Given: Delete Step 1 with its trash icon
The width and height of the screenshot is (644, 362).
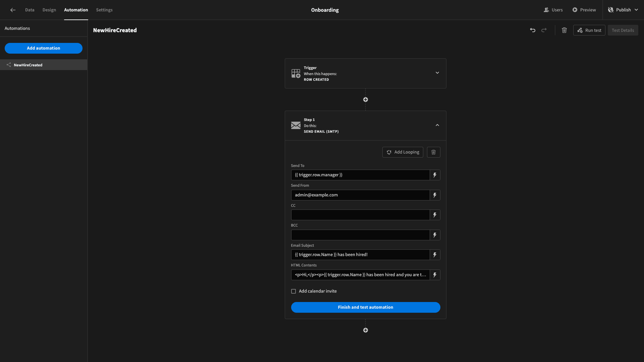Looking at the screenshot, I should 434,152.
